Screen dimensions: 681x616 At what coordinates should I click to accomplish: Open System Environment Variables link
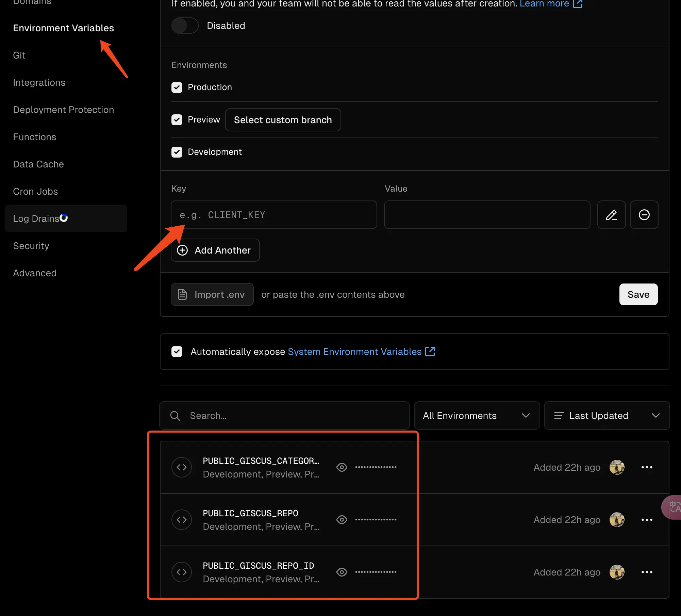tap(361, 352)
